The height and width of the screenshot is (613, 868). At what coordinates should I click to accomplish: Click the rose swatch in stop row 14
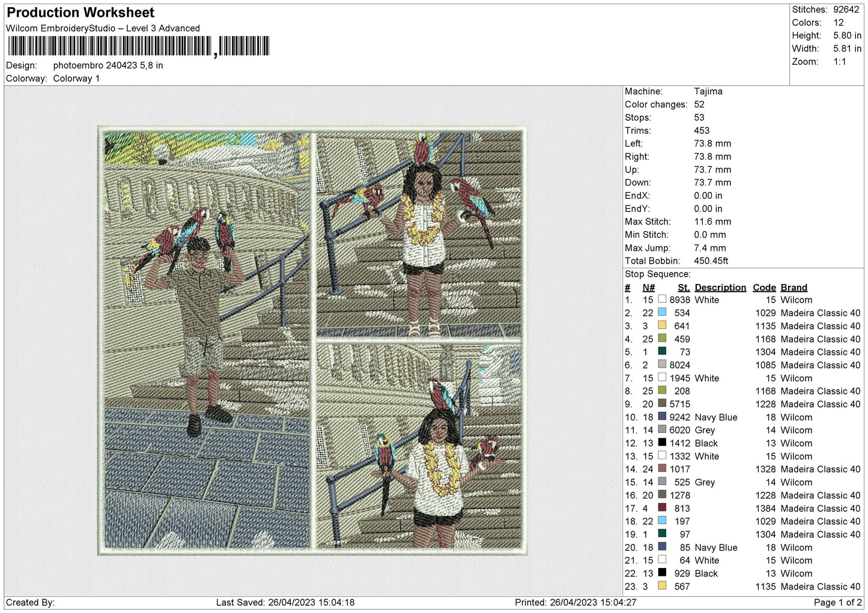coord(662,469)
